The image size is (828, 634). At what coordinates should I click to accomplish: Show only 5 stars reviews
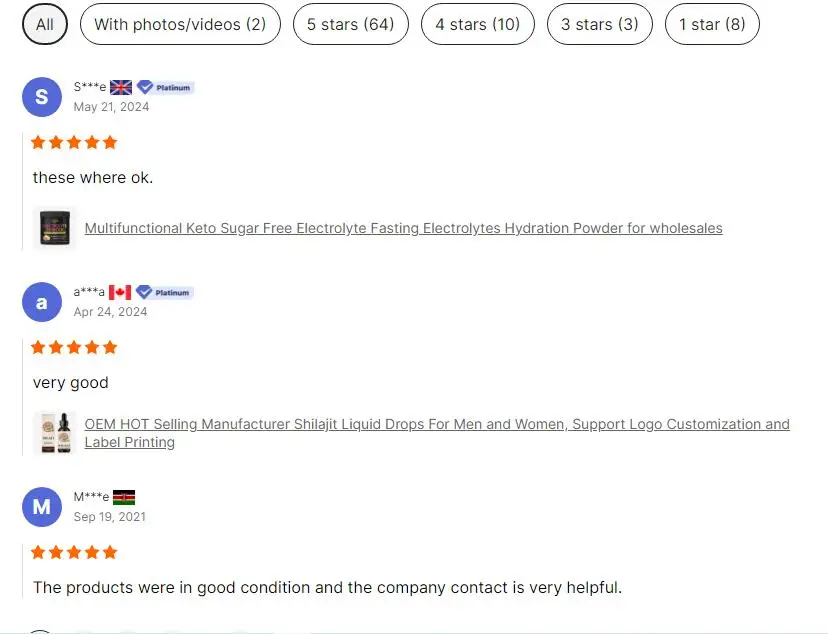click(x=350, y=24)
